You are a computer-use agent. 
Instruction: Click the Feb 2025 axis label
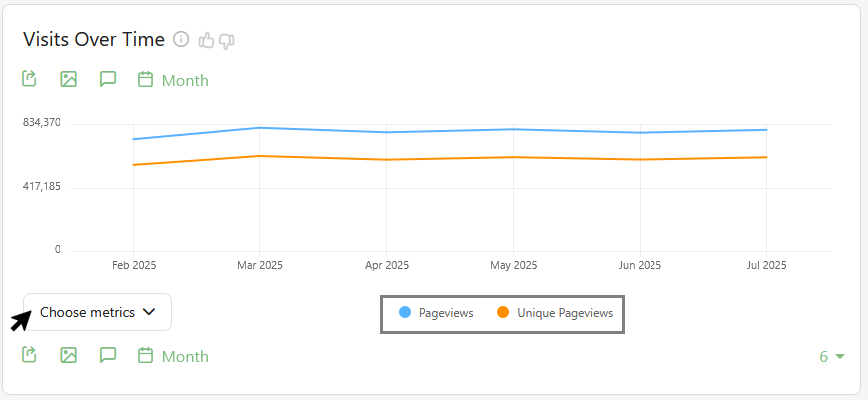tap(133, 265)
